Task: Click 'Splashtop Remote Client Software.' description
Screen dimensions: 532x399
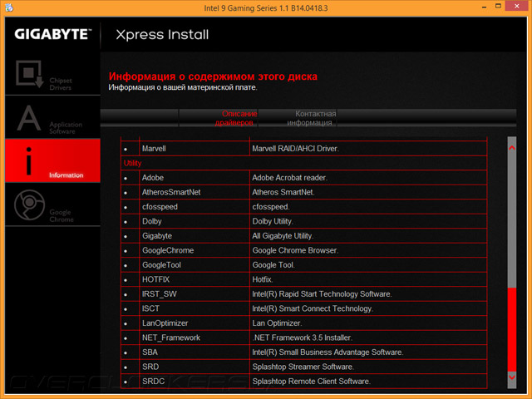Action: [311, 382]
